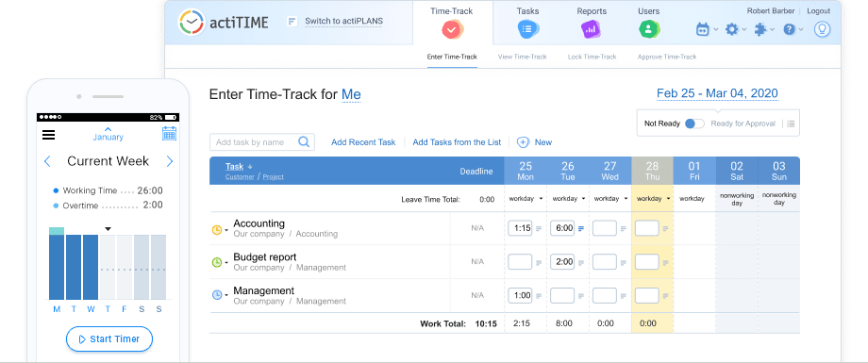Switch to the Reports tab
Viewport: 868px width, 363px height.
[592, 23]
